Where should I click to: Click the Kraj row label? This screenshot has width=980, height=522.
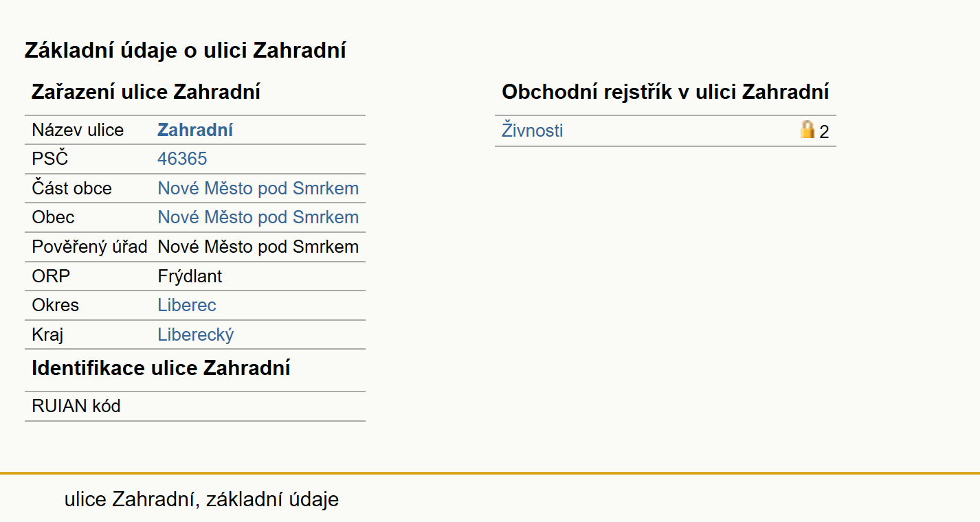tap(48, 334)
